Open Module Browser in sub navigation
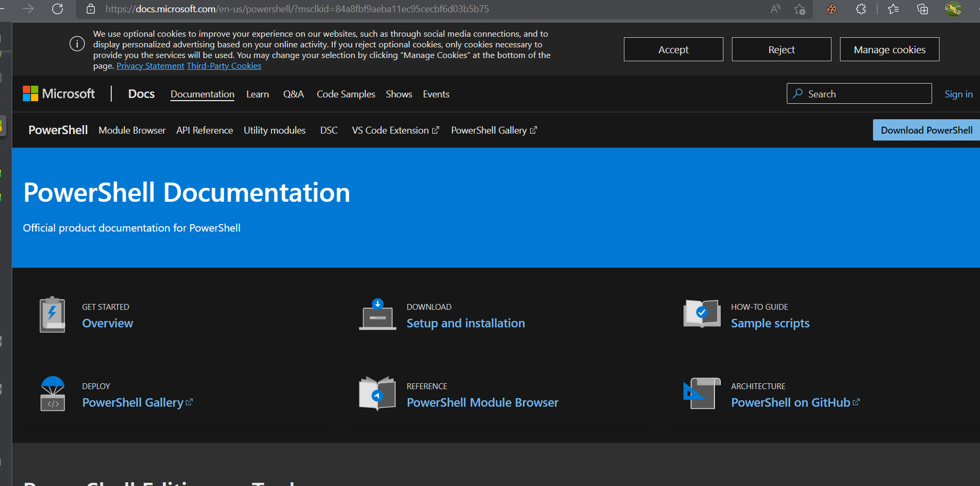980x486 pixels. [x=132, y=130]
